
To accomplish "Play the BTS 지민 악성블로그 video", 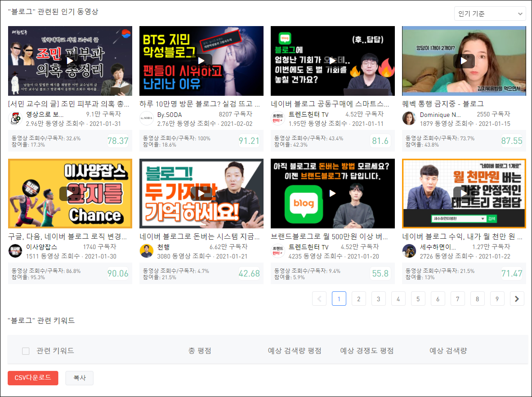I will 201,61.
